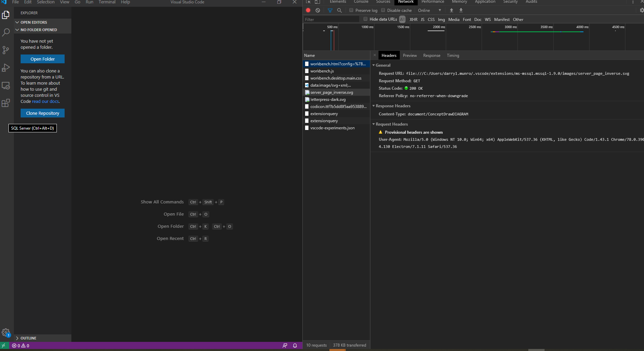Open the Selection menu

(x=46, y=2)
